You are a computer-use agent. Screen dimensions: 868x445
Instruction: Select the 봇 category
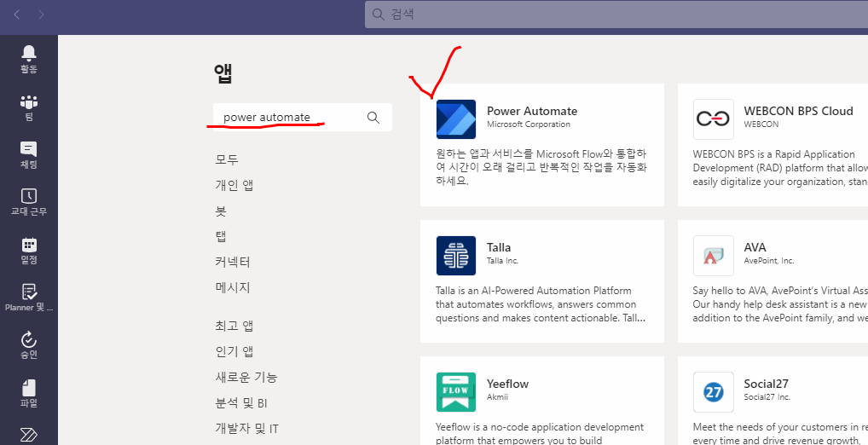point(221,211)
